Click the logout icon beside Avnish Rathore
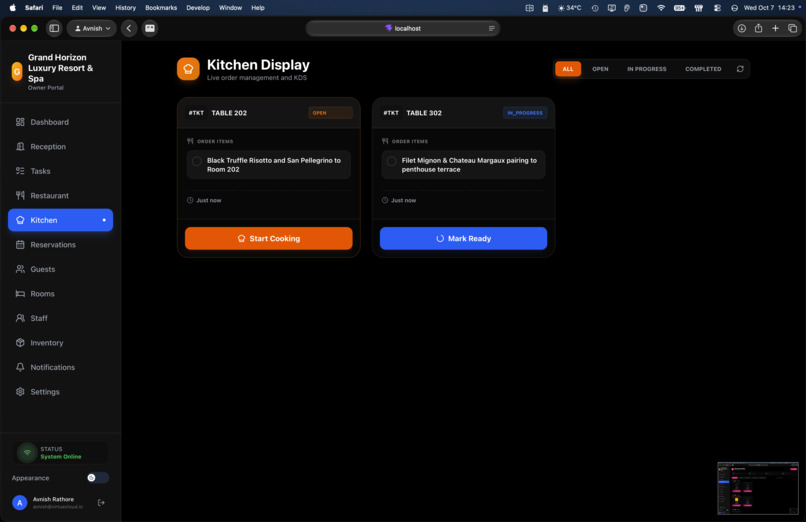The height and width of the screenshot is (522, 806). click(x=101, y=502)
